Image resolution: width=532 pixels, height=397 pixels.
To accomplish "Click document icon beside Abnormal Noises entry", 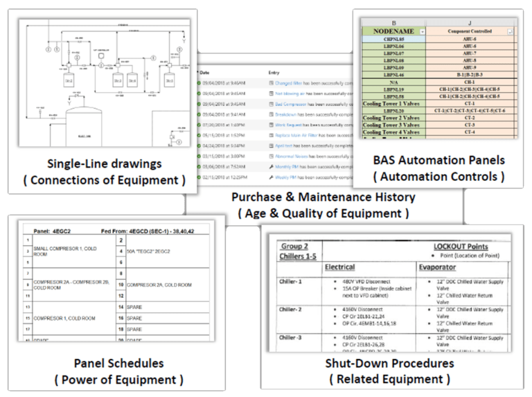I will click(x=271, y=157).
